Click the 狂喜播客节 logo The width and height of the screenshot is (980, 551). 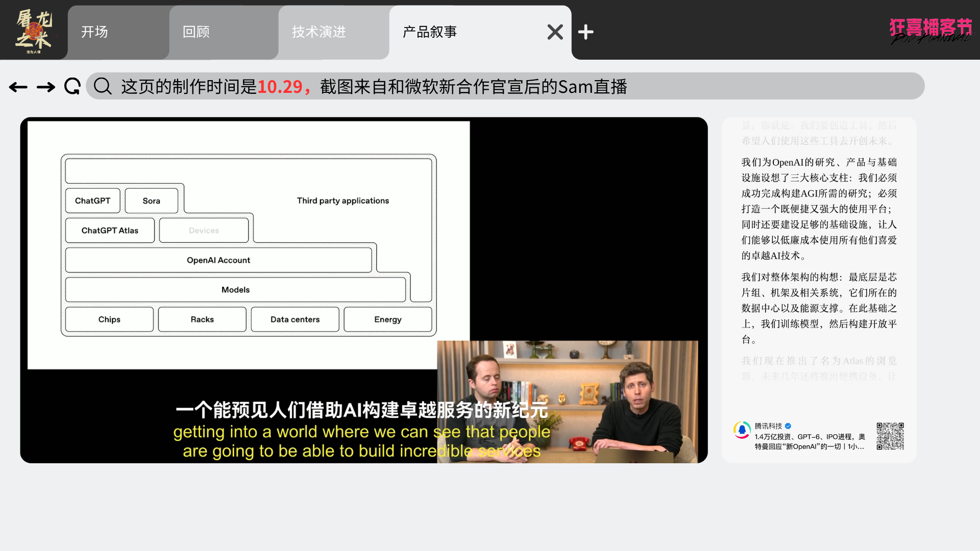click(930, 31)
